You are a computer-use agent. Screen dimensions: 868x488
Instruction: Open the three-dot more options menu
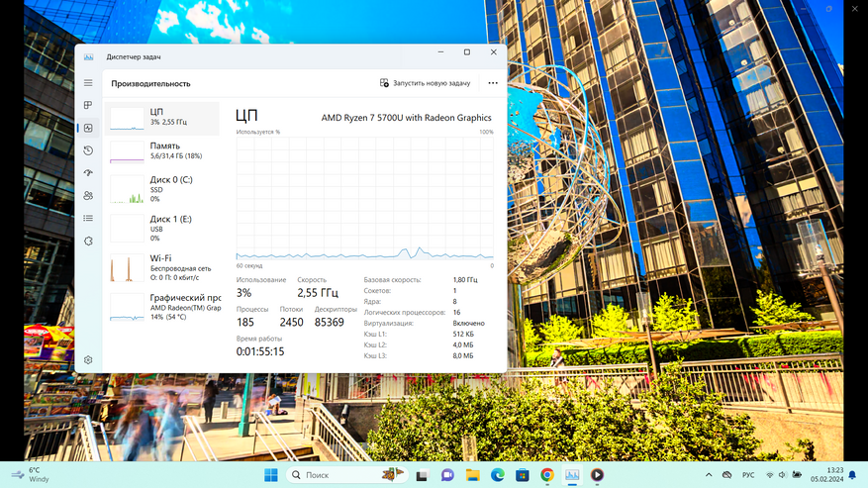tap(492, 83)
